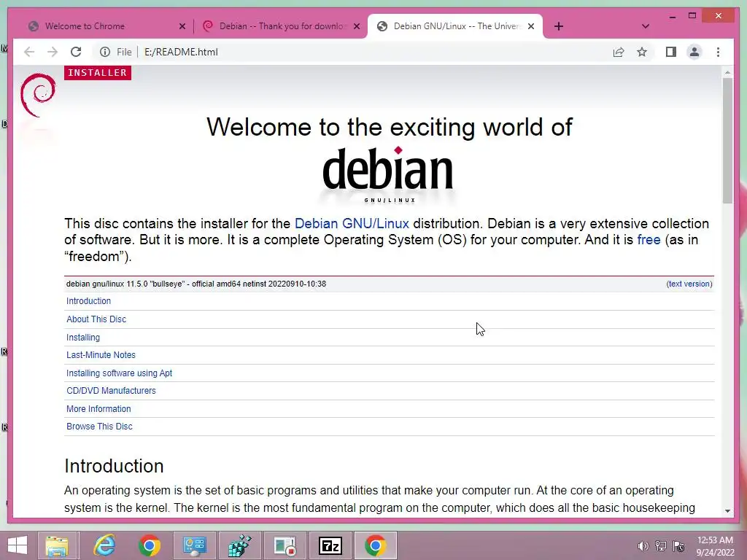The height and width of the screenshot is (560, 747).
Task: Click the red INSTALLER badge
Action: pos(98,73)
